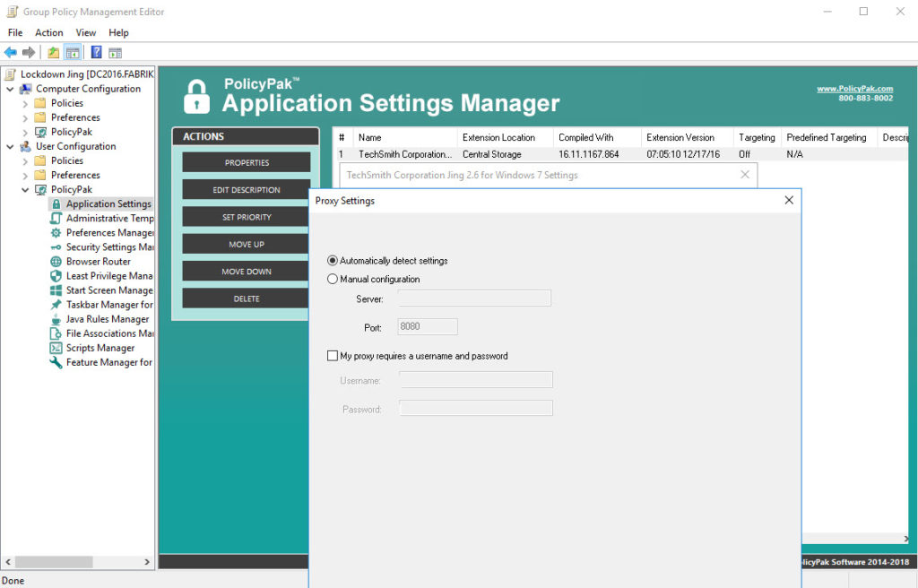Click the Forward arrow in the toolbar
918x588 pixels.
click(x=29, y=53)
